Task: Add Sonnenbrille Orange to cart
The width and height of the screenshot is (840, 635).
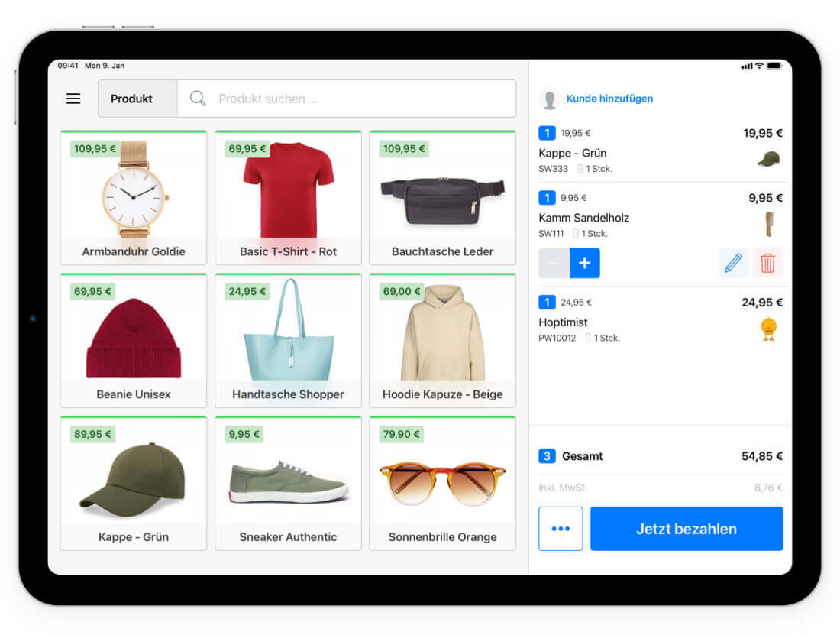Action: tap(442, 484)
